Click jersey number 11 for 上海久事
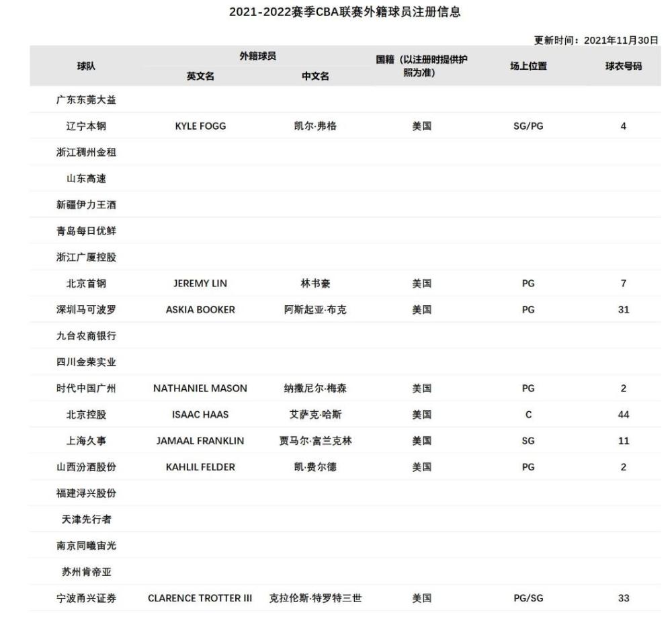 pyautogui.click(x=624, y=440)
